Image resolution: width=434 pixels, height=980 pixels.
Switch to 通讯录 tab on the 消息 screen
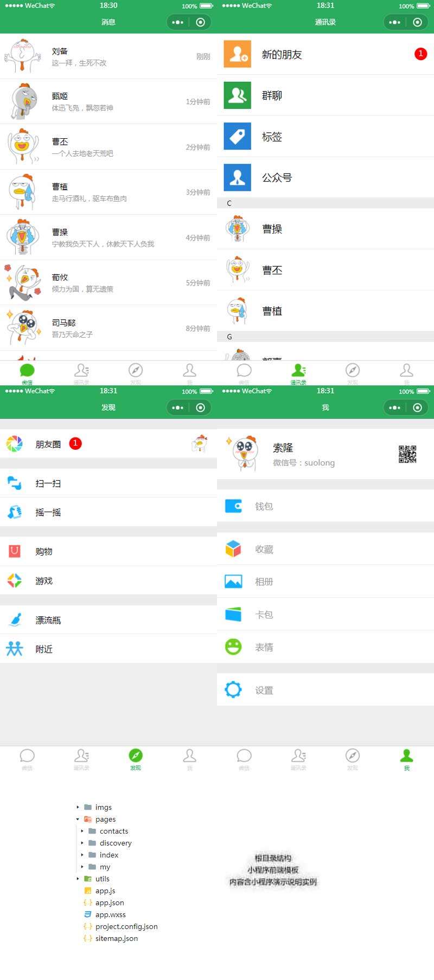(x=81, y=373)
